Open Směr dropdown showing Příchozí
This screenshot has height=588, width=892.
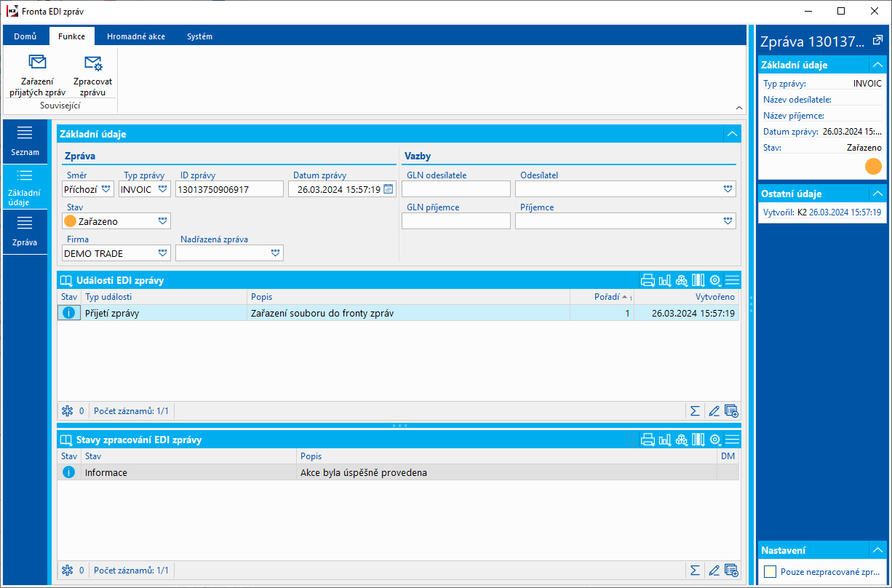click(105, 189)
